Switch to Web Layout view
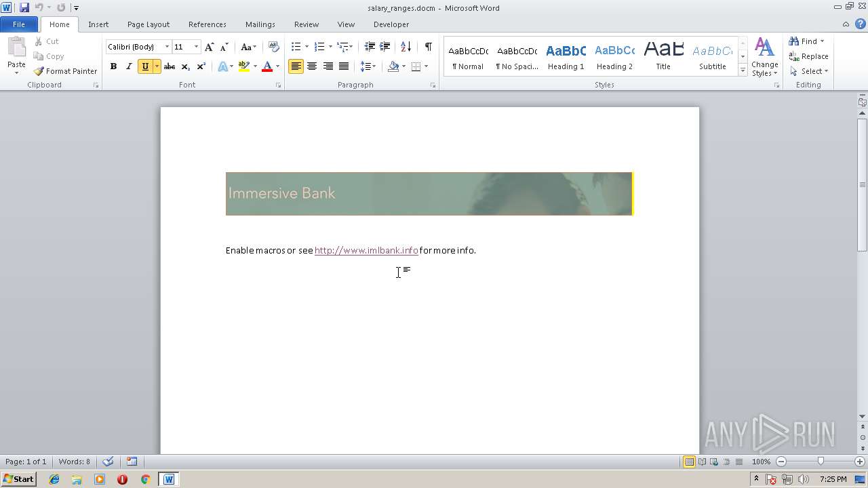 pyautogui.click(x=714, y=462)
